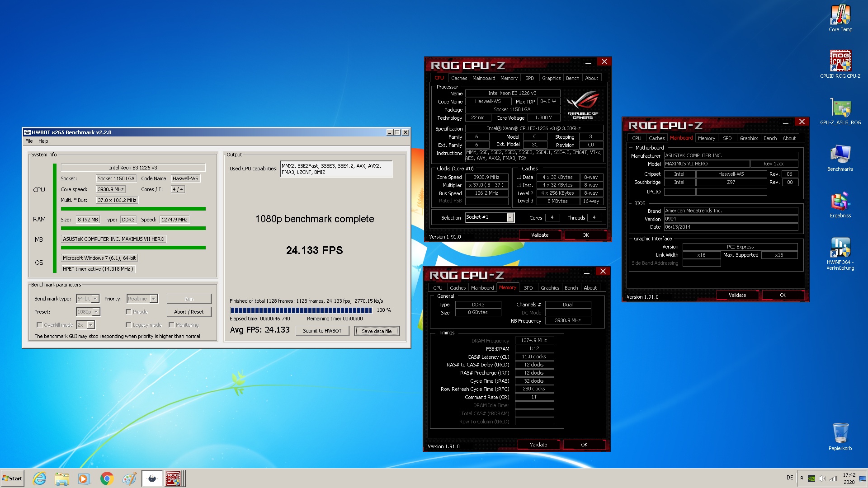Open Bench tab in CPU window
This screenshot has height=488, width=868.
click(x=572, y=78)
